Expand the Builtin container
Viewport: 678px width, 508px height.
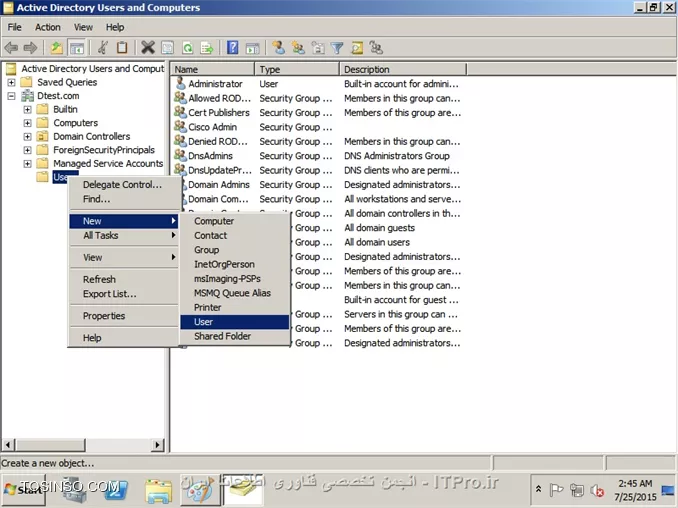pos(27,109)
